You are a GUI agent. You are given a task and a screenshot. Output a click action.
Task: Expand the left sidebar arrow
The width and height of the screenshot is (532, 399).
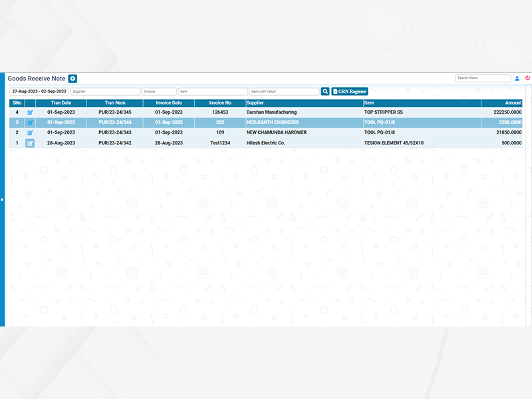pyautogui.click(x=3, y=199)
